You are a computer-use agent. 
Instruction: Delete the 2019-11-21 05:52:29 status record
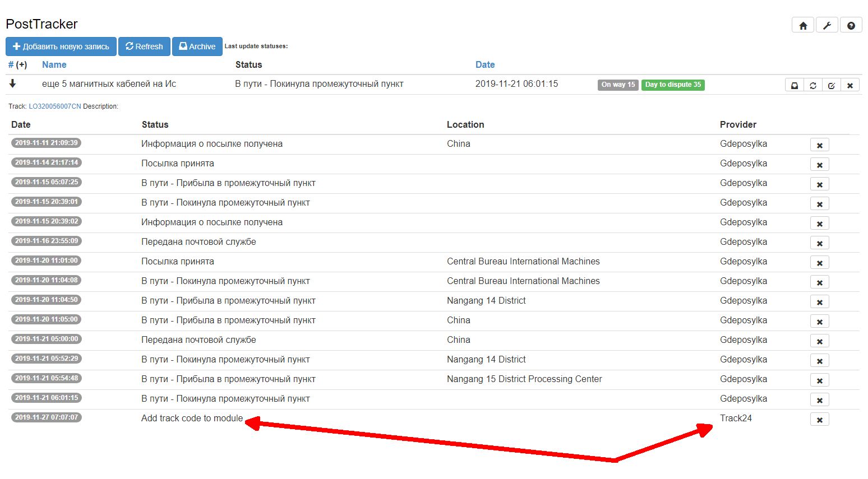(819, 361)
